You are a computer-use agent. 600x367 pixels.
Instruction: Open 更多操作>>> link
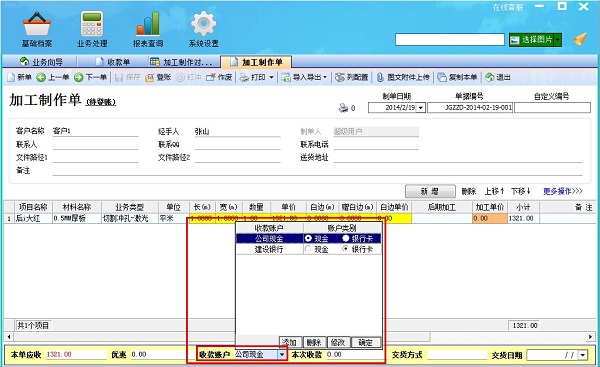tap(562, 191)
